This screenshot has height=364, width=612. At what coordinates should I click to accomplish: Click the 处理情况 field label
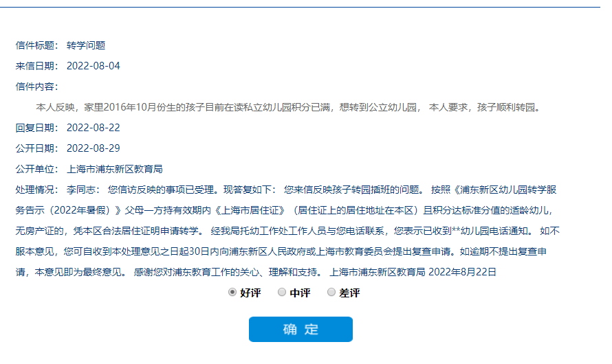(x=37, y=190)
